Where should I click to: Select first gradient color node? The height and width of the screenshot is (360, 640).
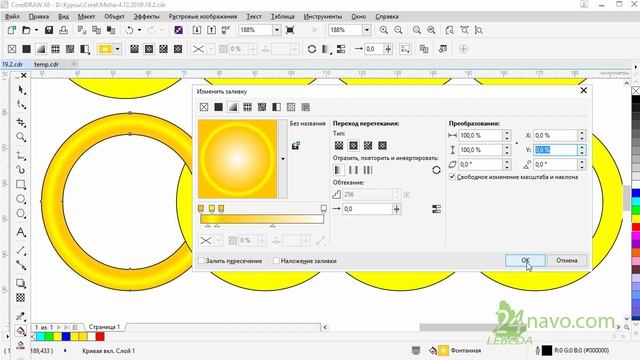click(201, 209)
